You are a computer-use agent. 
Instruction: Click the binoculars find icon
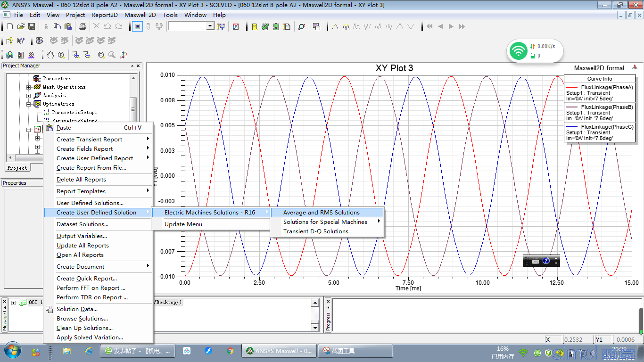coord(10,55)
